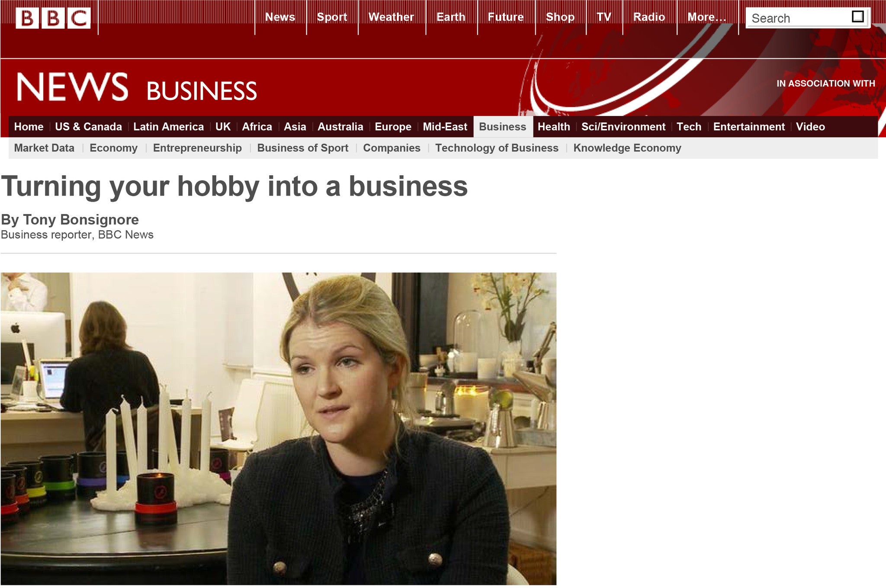The width and height of the screenshot is (886, 588).
Task: Open the Sport link in top bar
Action: click(332, 17)
